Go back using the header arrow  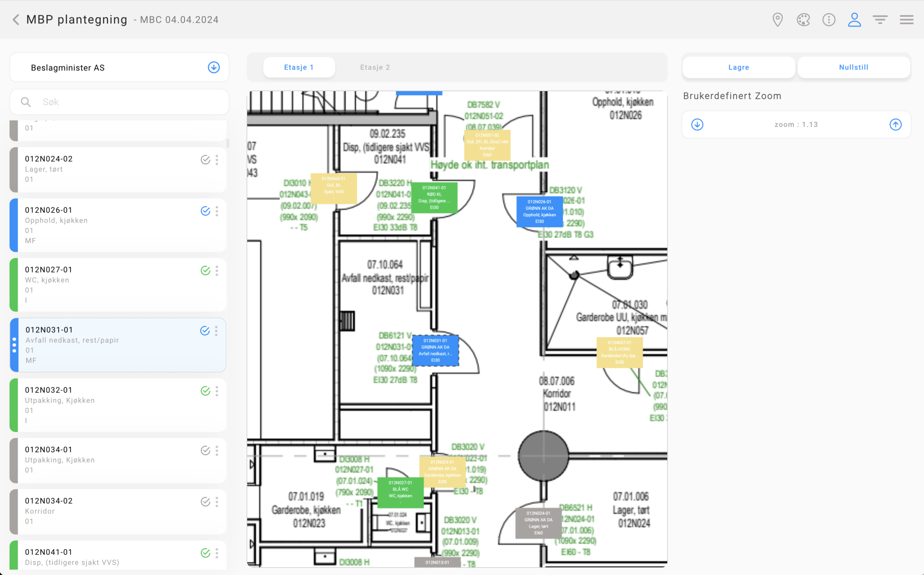[x=16, y=19]
